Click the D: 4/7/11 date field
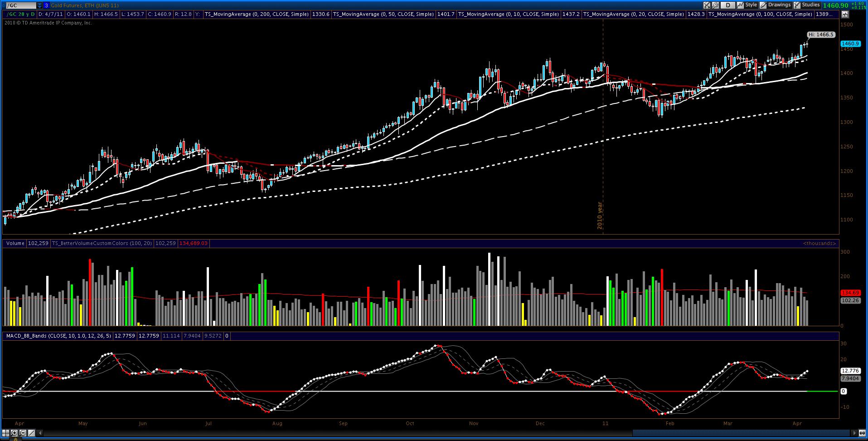Image resolution: width=868 pixels, height=441 pixels. [x=52, y=14]
